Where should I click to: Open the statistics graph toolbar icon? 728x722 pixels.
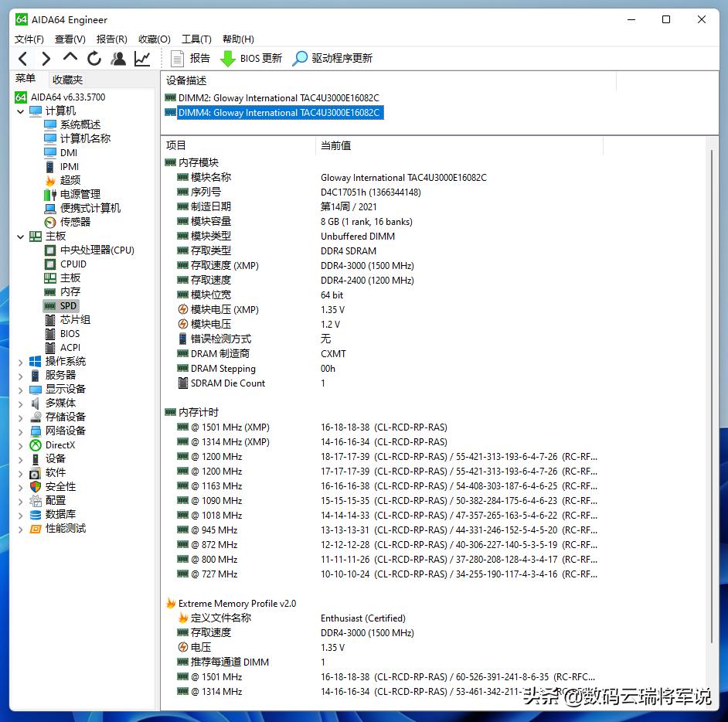coord(142,58)
